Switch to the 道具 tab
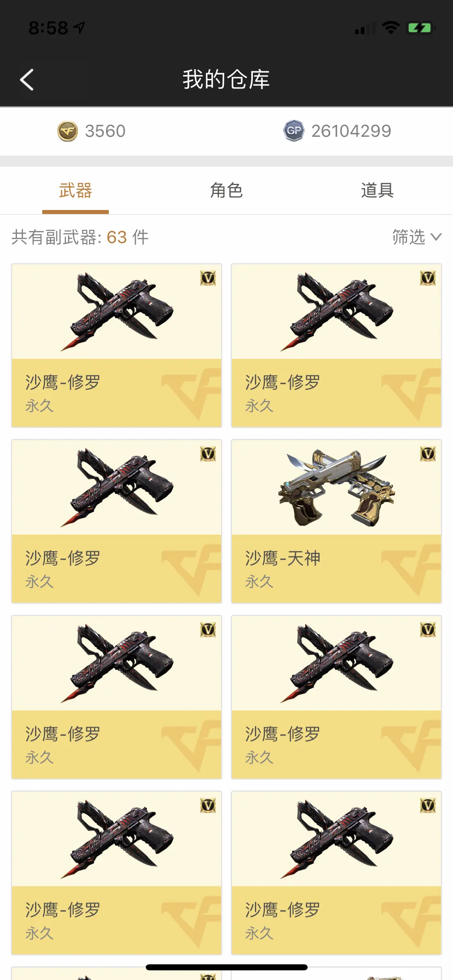The height and width of the screenshot is (980, 453). (377, 191)
